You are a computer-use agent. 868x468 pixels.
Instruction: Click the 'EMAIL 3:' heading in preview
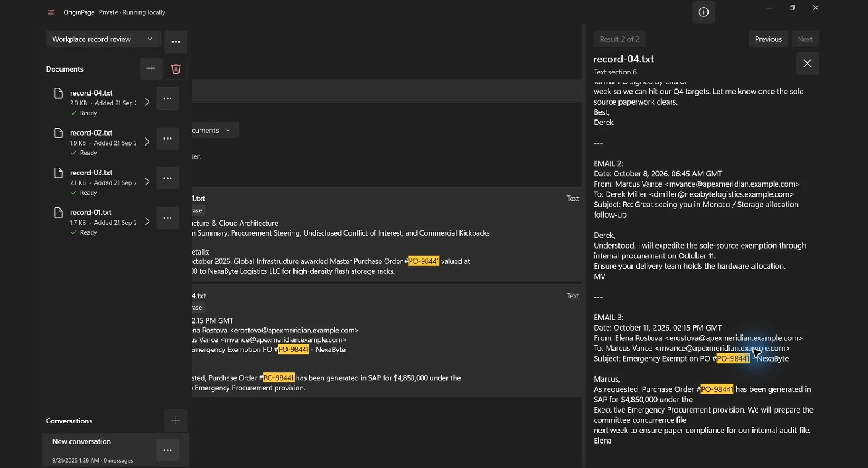(608, 318)
